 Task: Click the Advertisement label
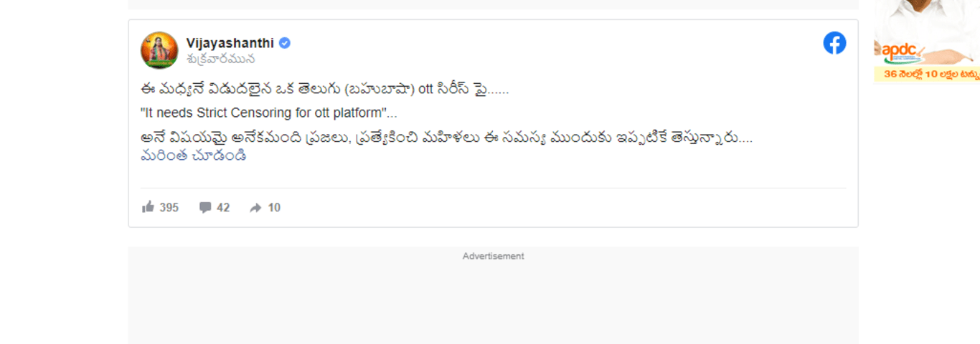click(493, 256)
